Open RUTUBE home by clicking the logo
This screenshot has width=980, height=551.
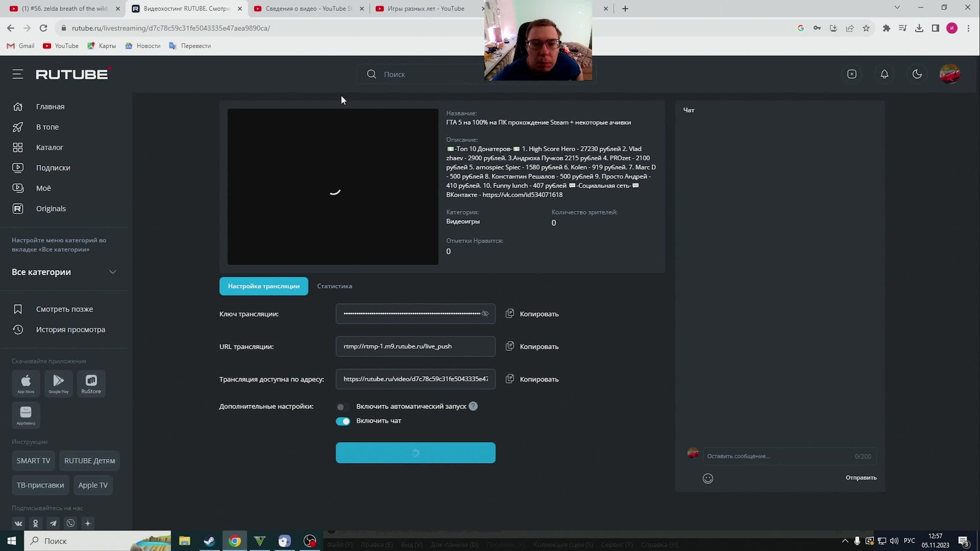tap(72, 73)
